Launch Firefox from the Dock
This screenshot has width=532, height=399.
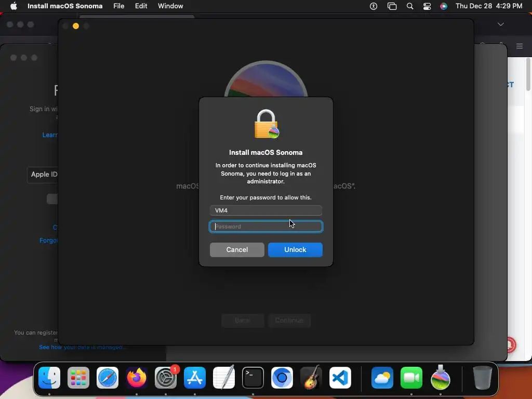(x=137, y=377)
